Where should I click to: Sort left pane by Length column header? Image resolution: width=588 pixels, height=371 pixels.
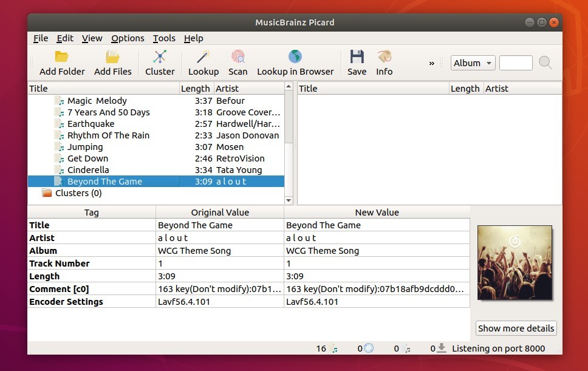pos(196,89)
